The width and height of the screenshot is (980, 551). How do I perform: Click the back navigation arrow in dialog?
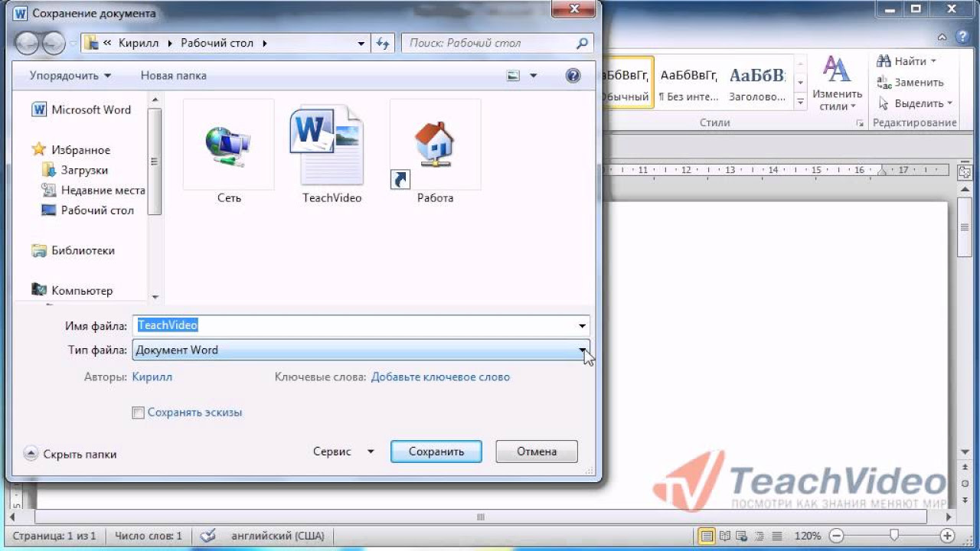pyautogui.click(x=27, y=43)
